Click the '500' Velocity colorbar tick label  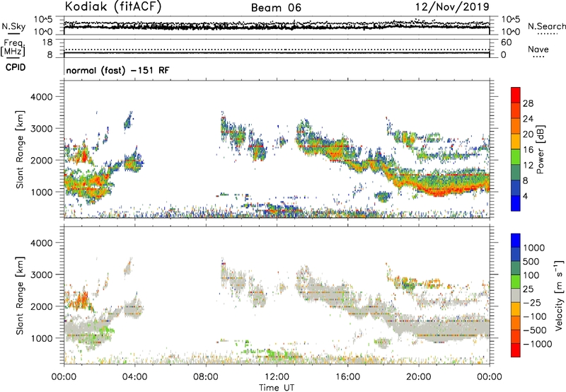pyautogui.click(x=531, y=261)
